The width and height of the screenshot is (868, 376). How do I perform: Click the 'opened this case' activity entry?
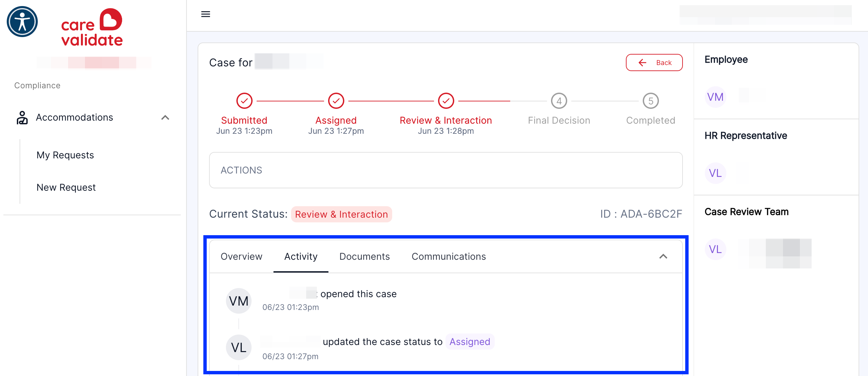point(358,294)
